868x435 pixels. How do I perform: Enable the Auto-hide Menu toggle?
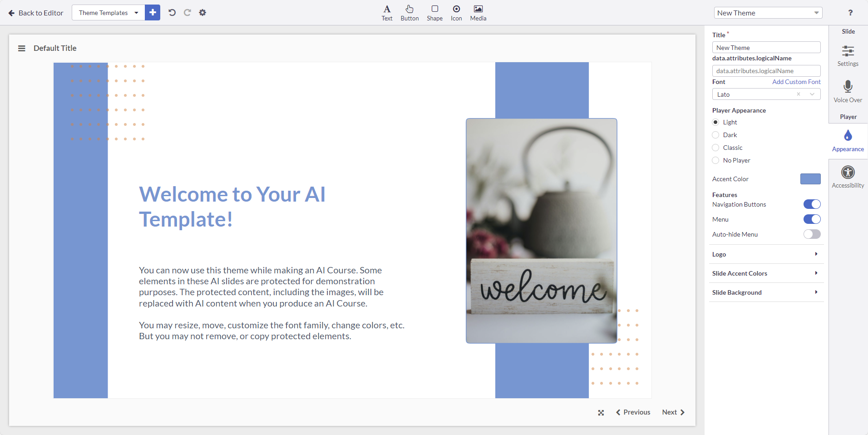tap(812, 234)
